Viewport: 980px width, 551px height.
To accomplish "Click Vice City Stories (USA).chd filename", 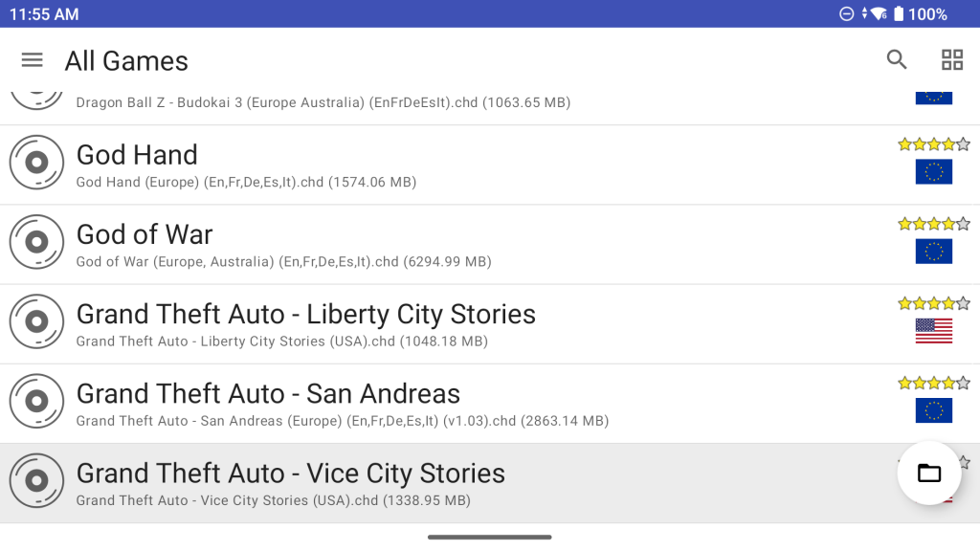I will [273, 500].
